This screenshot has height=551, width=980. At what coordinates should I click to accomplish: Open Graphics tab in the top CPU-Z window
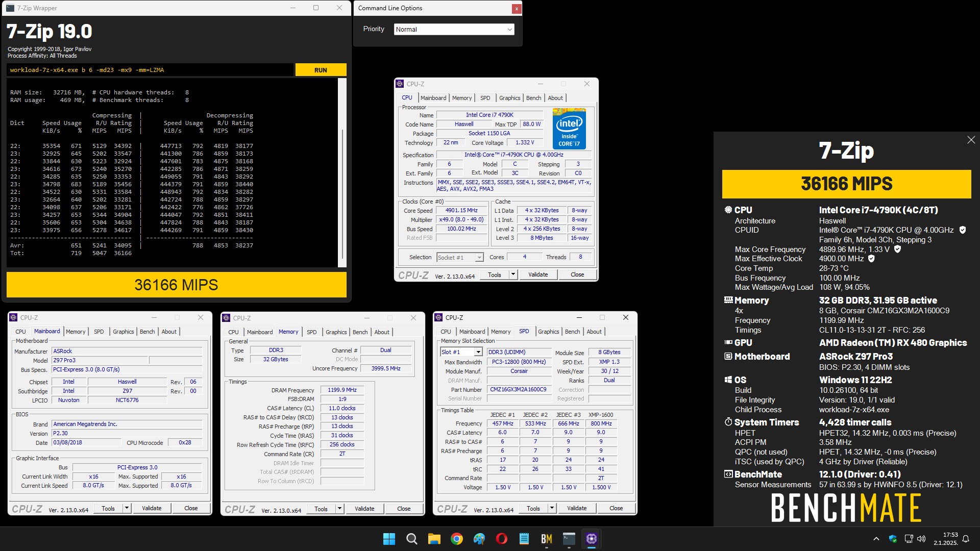pos(509,98)
